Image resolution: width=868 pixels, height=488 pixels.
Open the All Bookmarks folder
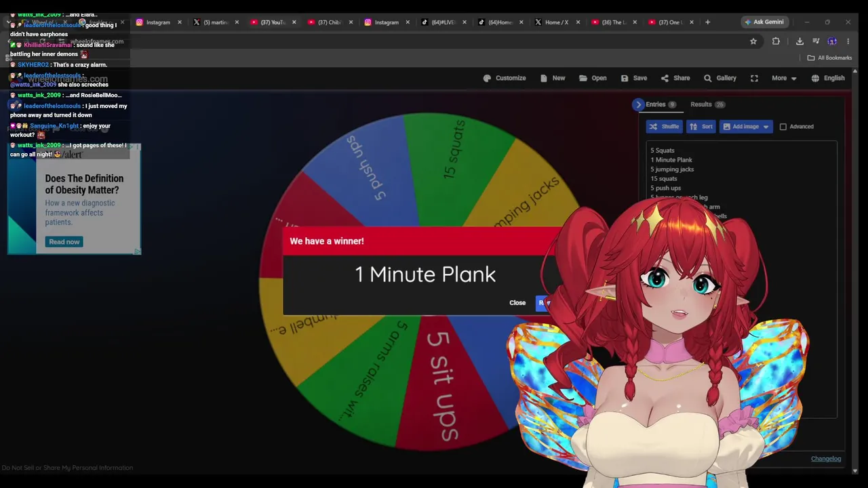pyautogui.click(x=829, y=58)
